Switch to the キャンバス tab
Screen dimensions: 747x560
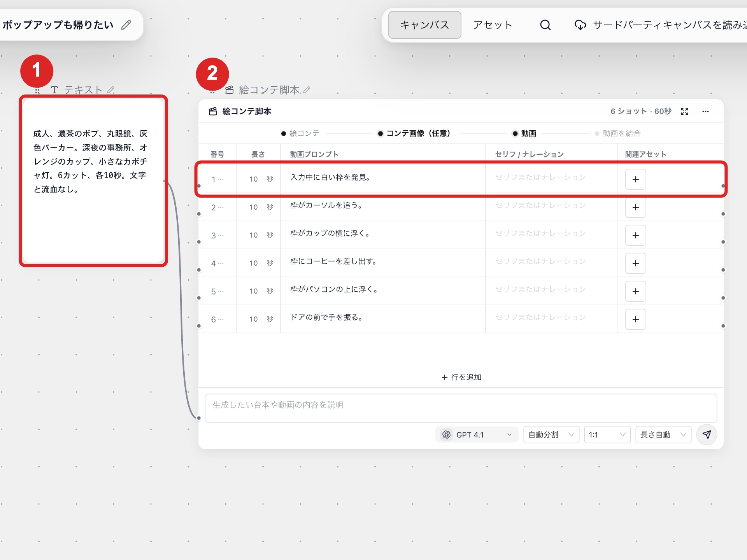(424, 25)
